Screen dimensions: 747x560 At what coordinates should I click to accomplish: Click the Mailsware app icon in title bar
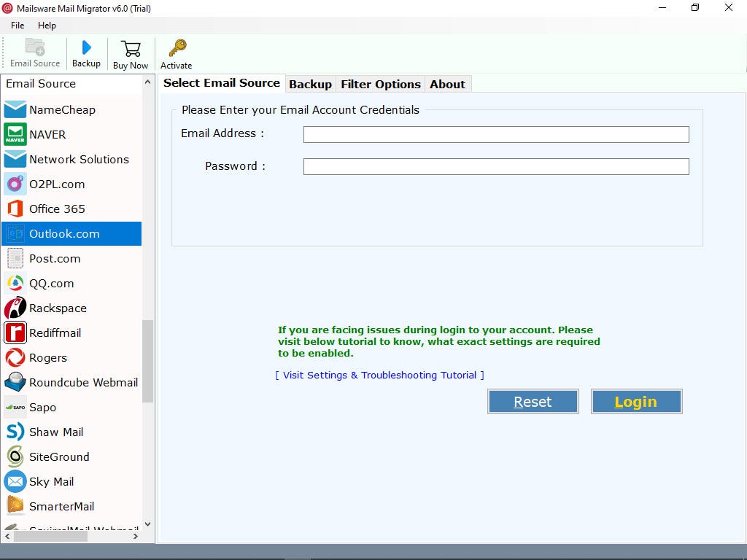point(7,8)
